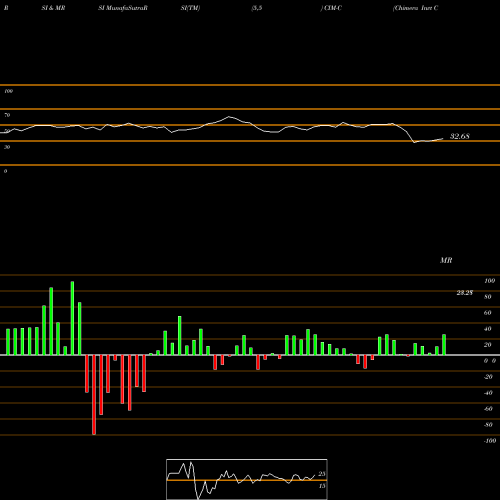Click the '(5,5' parameter text in header

tap(257, 8)
